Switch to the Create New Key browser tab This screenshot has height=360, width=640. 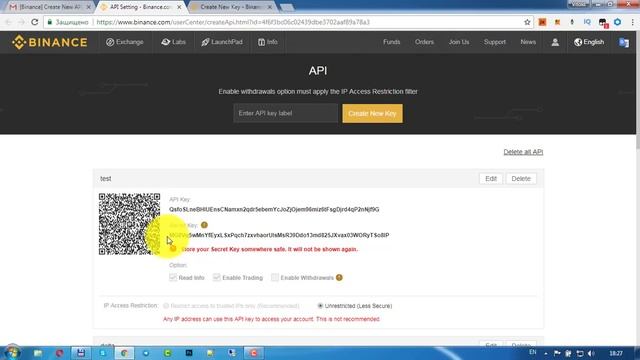tap(231, 7)
